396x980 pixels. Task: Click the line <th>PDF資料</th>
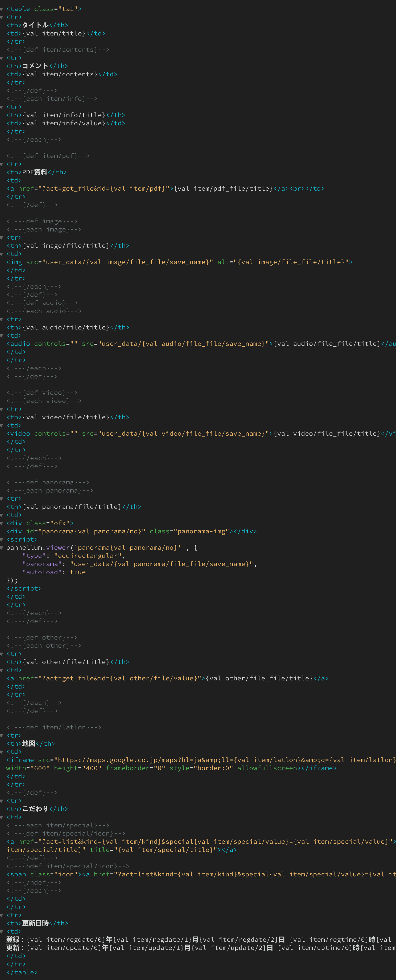point(37,172)
